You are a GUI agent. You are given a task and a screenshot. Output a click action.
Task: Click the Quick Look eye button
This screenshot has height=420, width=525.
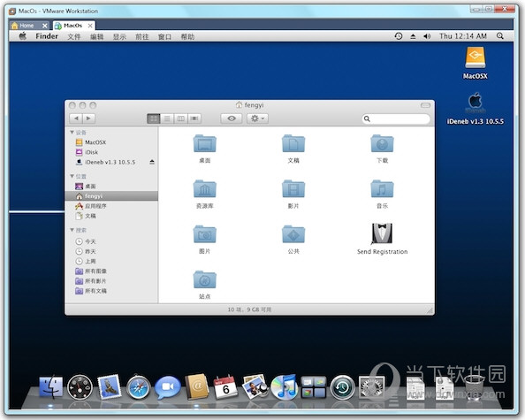tap(232, 118)
